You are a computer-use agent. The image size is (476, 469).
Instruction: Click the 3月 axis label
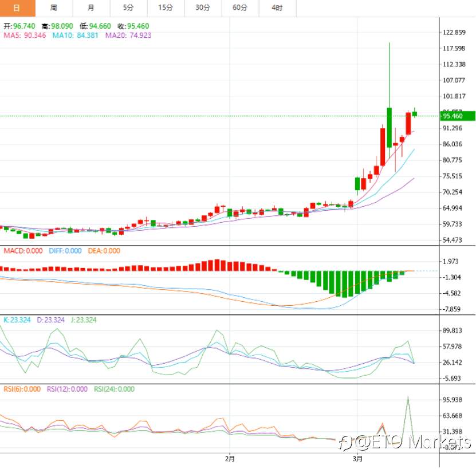tap(357, 458)
